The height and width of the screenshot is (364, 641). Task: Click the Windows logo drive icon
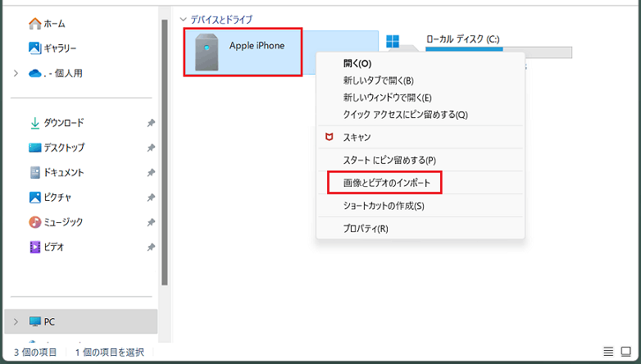coord(393,41)
